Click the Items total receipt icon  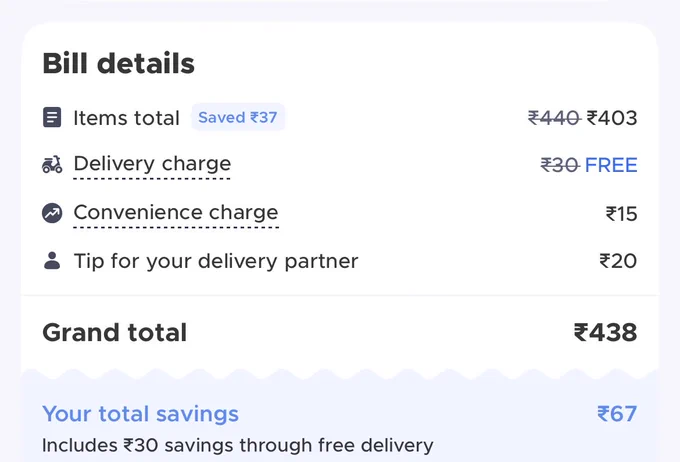point(52,117)
